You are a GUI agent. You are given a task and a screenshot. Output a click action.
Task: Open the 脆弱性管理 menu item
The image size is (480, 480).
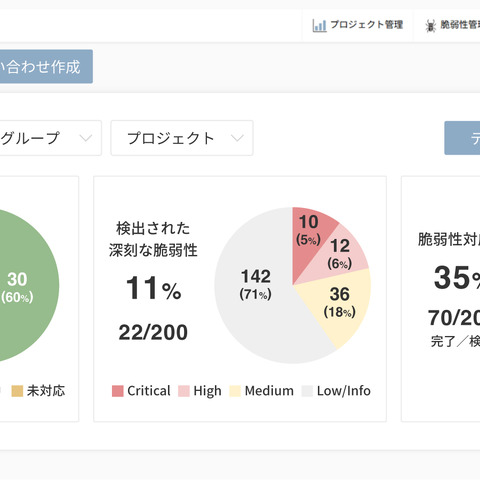(452, 25)
